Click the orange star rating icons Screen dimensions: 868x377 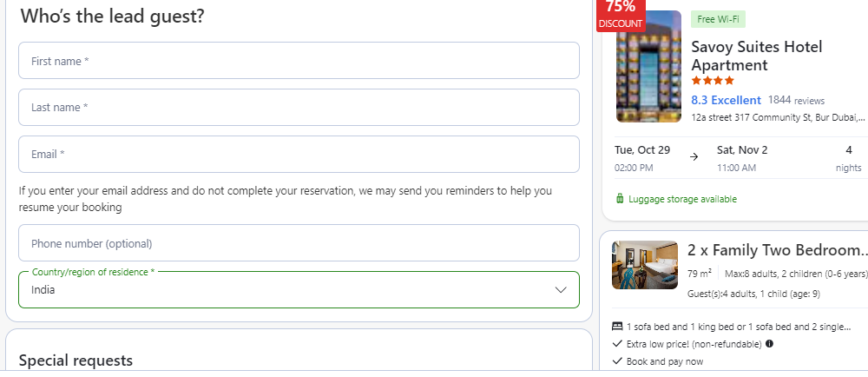(x=713, y=81)
